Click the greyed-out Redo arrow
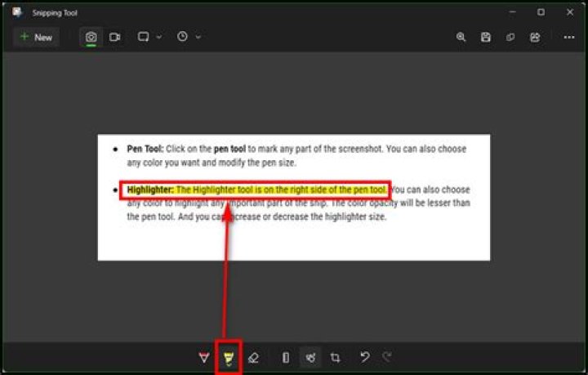 click(387, 358)
